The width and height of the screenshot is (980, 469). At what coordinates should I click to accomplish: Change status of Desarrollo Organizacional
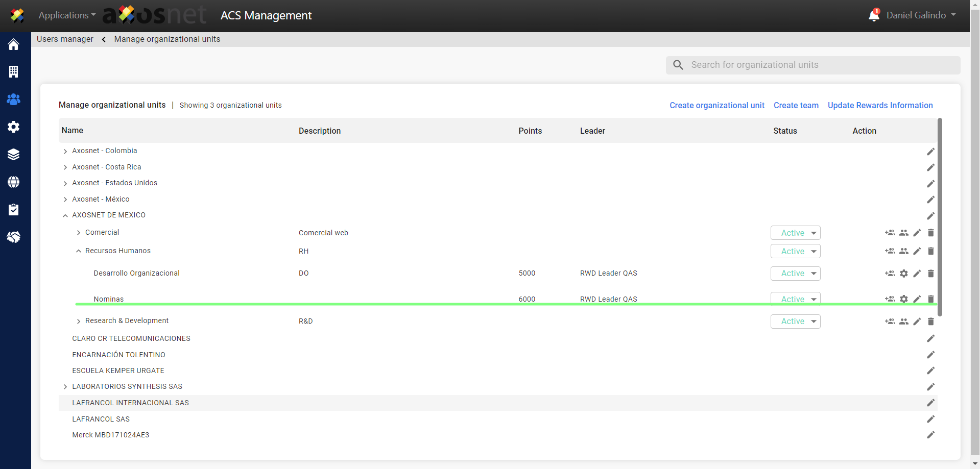pos(795,274)
